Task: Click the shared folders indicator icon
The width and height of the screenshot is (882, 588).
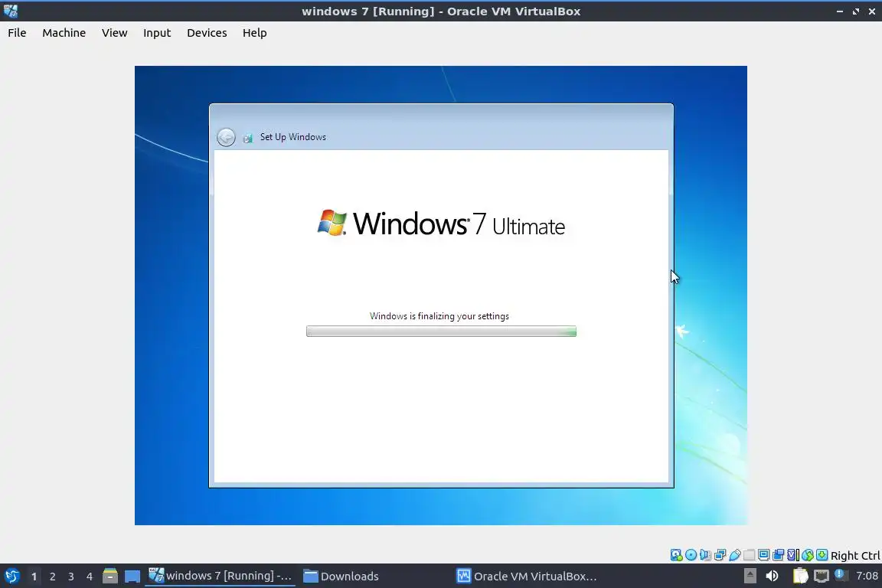Action: pos(750,555)
